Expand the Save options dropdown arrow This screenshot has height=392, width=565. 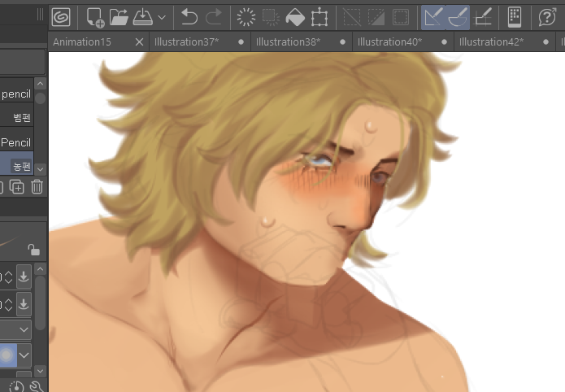click(162, 17)
